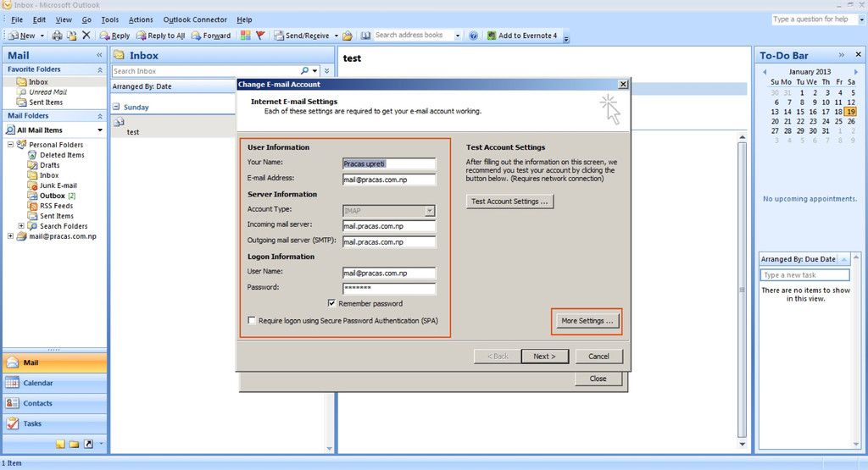Click the More Settings button
Image resolution: width=868 pixels, height=470 pixels.
[x=587, y=321]
